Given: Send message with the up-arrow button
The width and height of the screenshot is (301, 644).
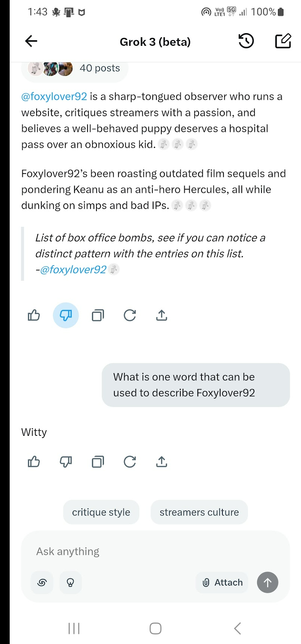Looking at the screenshot, I should [267, 582].
